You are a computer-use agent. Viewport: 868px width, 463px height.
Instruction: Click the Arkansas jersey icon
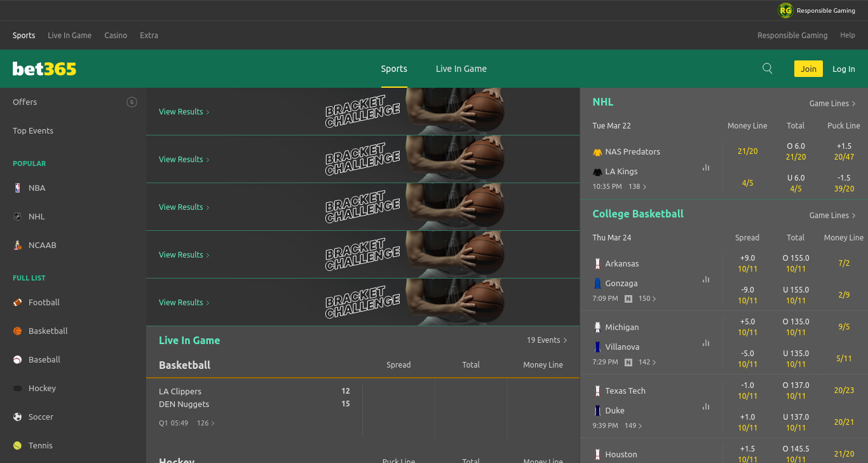tap(597, 263)
